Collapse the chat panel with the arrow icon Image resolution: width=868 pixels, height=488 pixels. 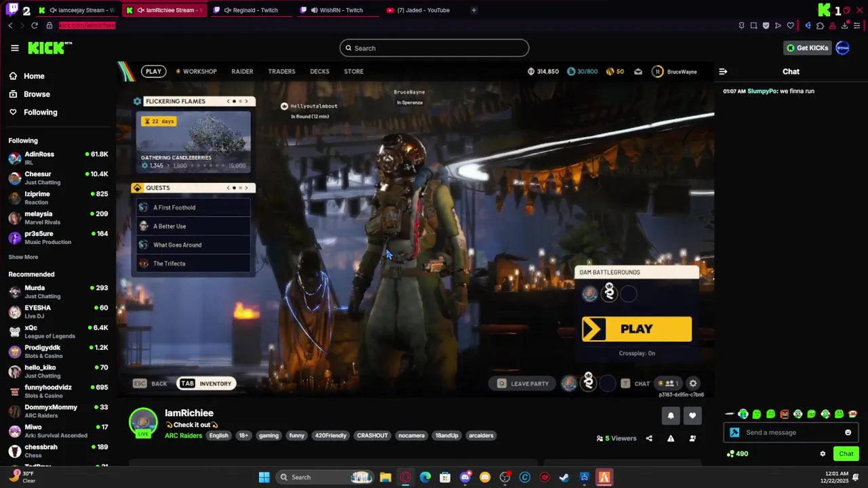723,71
